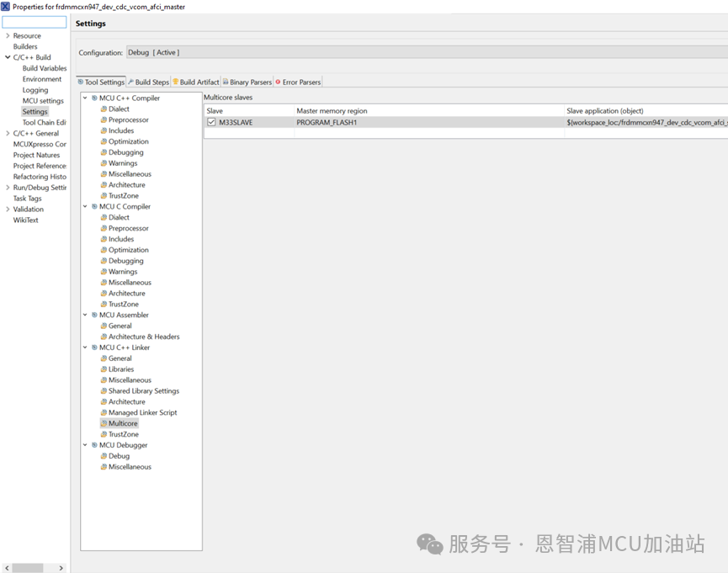
Task: Select Optimization icon under MCU C Compiler
Action: pyautogui.click(x=104, y=250)
